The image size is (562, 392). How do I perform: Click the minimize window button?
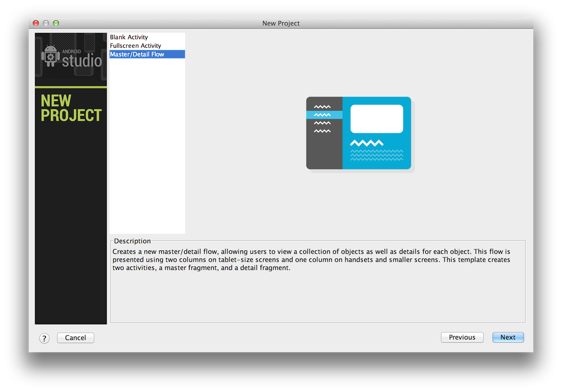tap(46, 23)
